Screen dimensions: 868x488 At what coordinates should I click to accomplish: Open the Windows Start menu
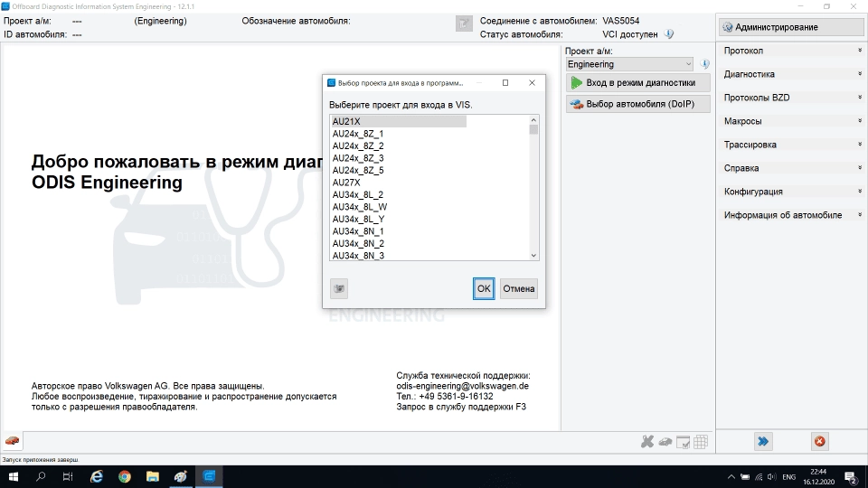(x=14, y=476)
